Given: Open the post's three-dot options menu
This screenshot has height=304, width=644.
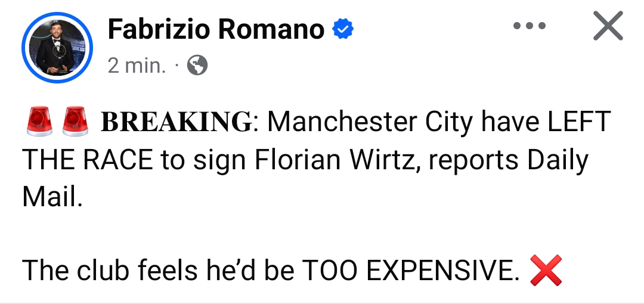Looking at the screenshot, I should click(529, 26).
